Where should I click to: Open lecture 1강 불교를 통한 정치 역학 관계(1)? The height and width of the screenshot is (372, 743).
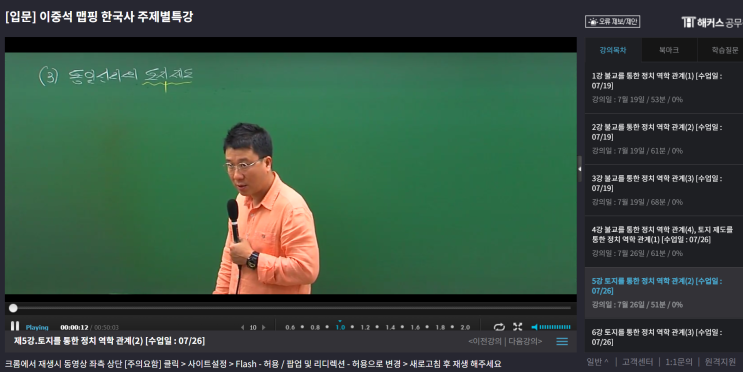[x=664, y=88]
